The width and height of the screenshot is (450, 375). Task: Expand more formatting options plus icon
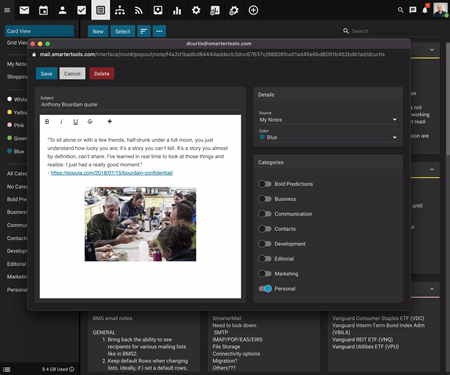[110, 122]
